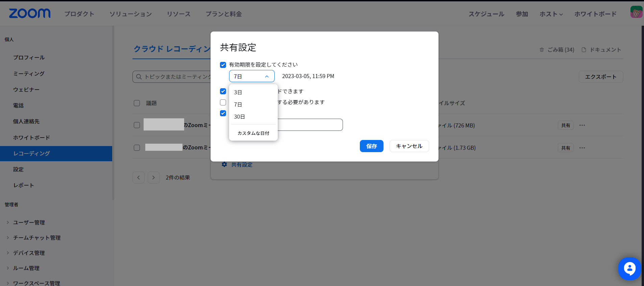
Task: Select the 1.73 GB recording row checkbox
Action: pyautogui.click(x=137, y=148)
